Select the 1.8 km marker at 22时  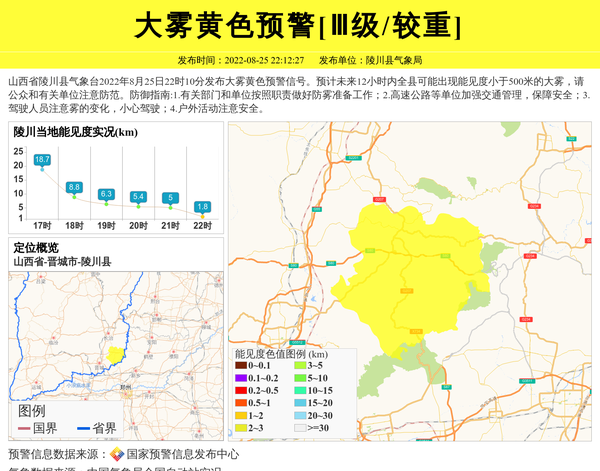coord(202,207)
